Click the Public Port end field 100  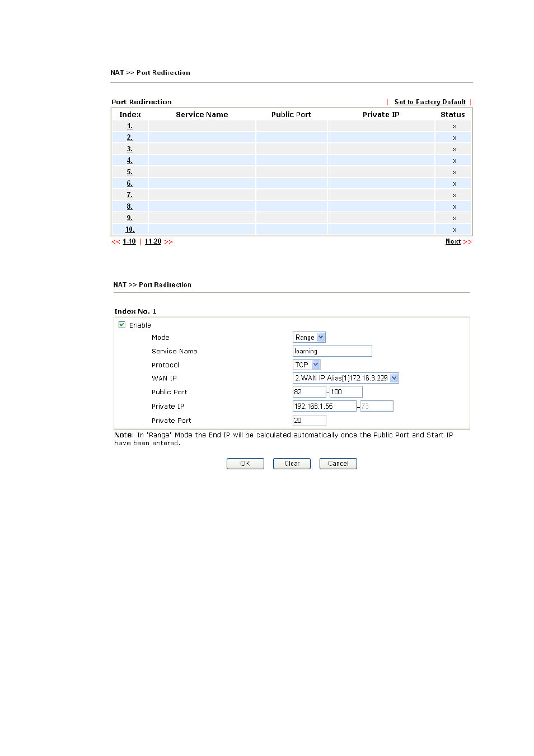tap(346, 392)
